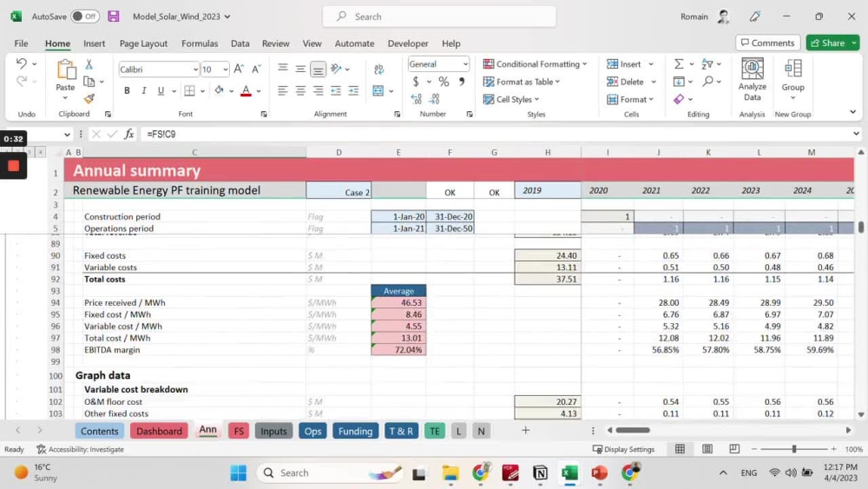
Task: Click the Redo arrow icon
Action: point(21,82)
